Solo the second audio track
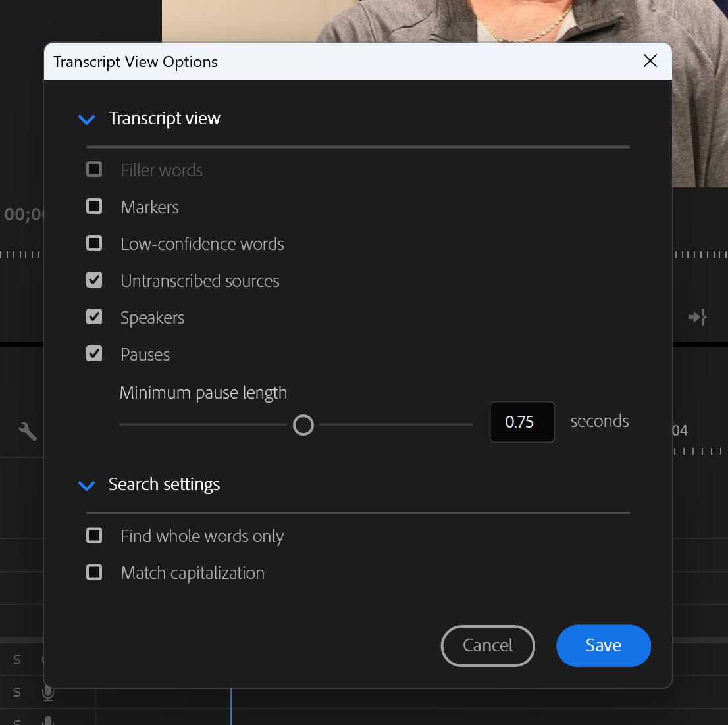728x725 pixels. click(x=16, y=691)
